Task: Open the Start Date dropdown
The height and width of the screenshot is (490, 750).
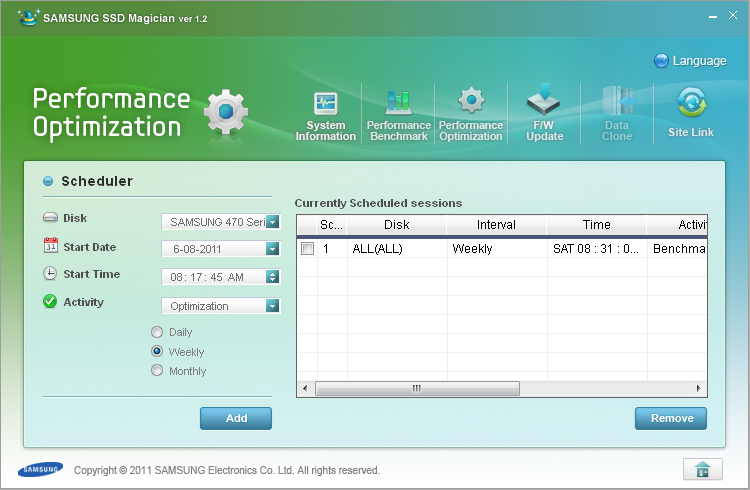Action: coord(273,249)
